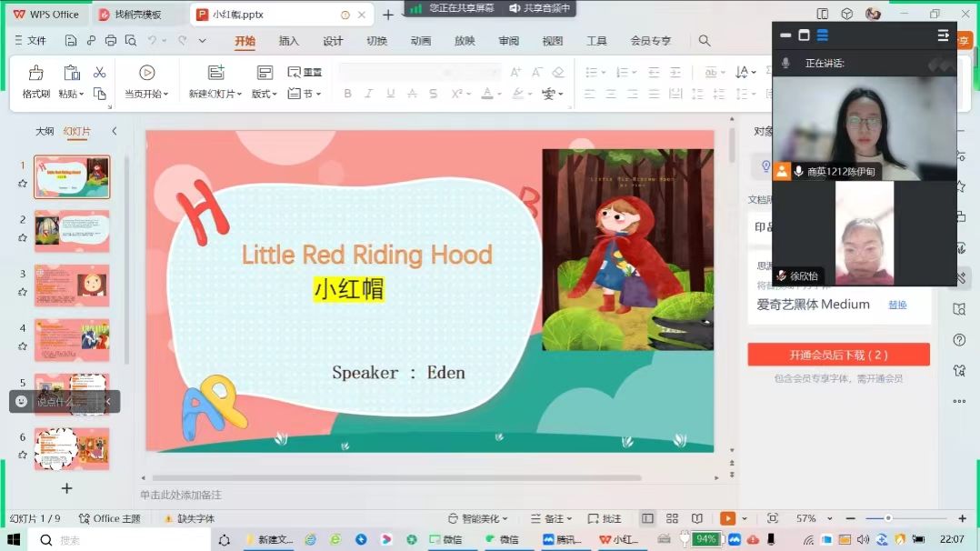Click the fit-to-window icon beside the zoom percentage
Screen dimensions: 980x551
click(773, 518)
